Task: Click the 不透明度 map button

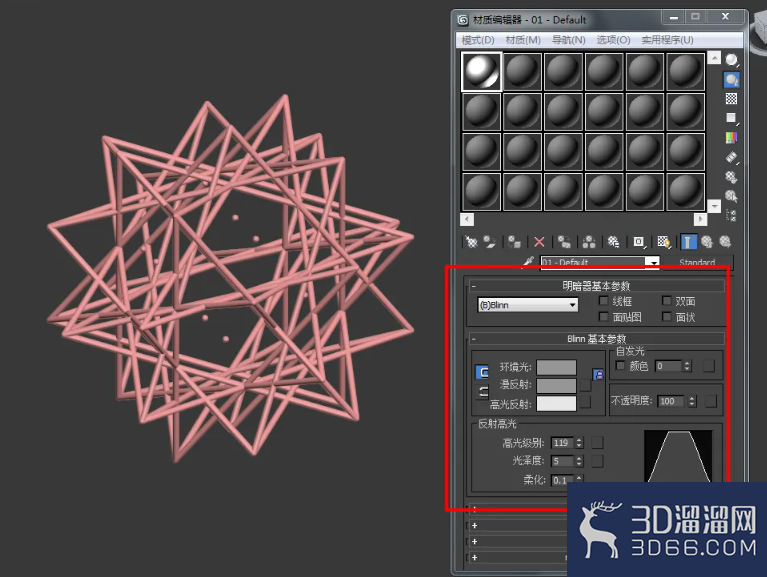Action: pos(711,401)
